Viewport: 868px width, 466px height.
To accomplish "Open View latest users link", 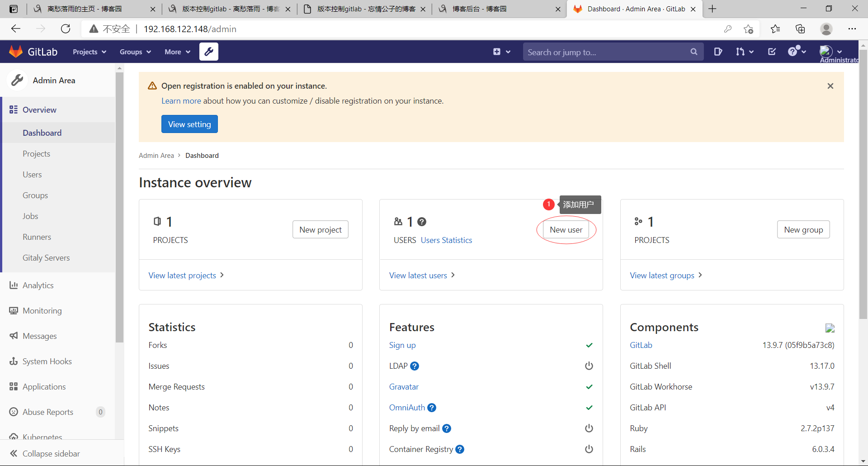I will tap(422, 276).
